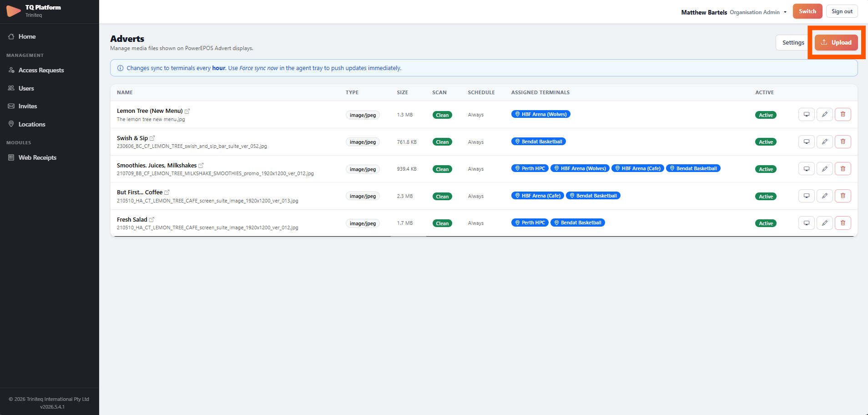Delete the Swish & Sip advert
Image resolution: width=868 pixels, height=415 pixels.
(843, 142)
